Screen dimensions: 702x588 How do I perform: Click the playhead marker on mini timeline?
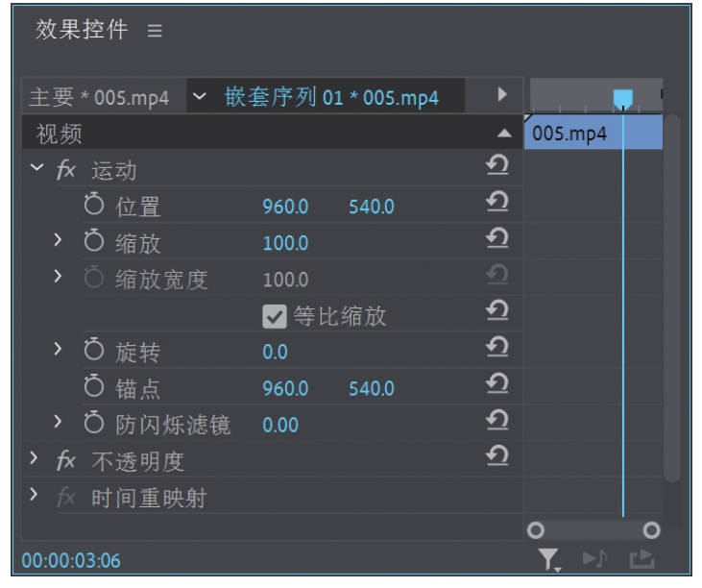[x=622, y=99]
